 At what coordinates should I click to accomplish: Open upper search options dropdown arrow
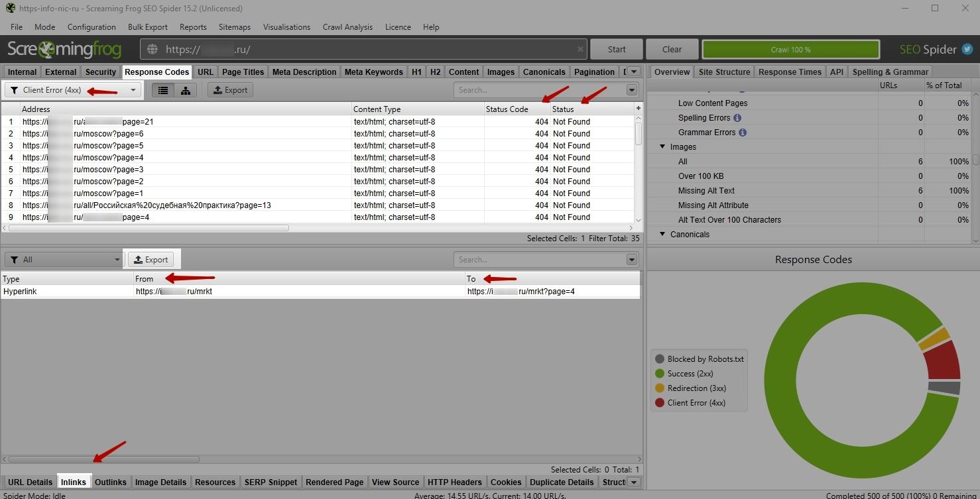632,90
